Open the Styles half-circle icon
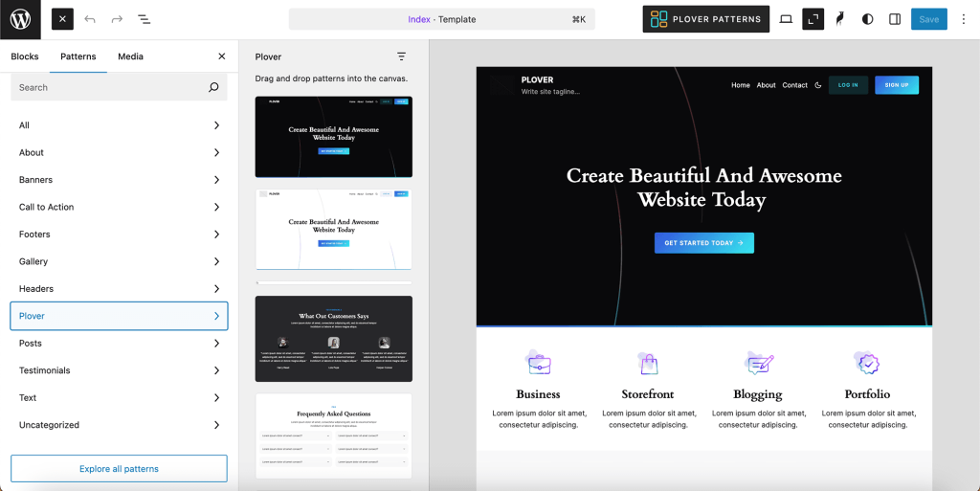This screenshot has height=491, width=980. tap(867, 19)
